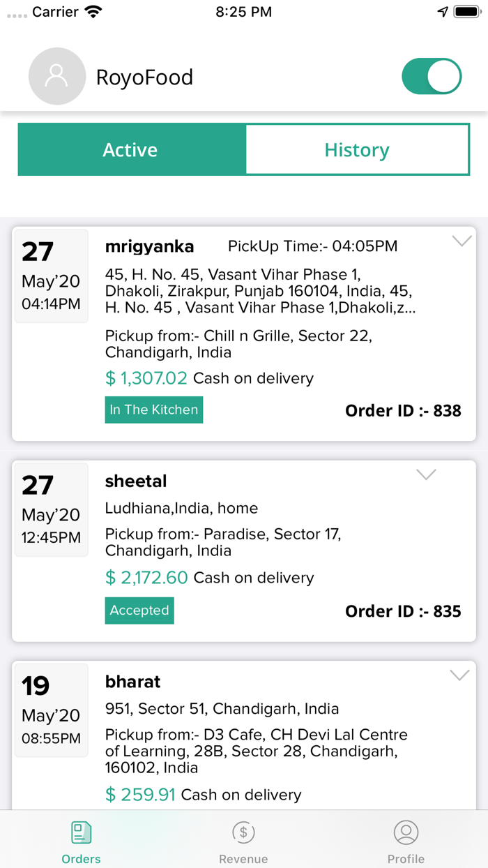Switch to the Active orders tab
Screen dimensions: 488x868
tap(131, 149)
